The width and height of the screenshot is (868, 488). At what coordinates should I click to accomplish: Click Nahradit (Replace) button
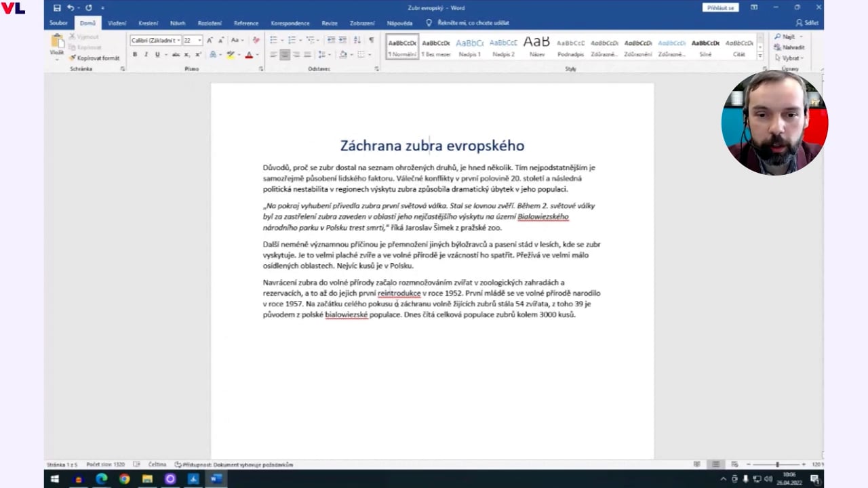[790, 47]
